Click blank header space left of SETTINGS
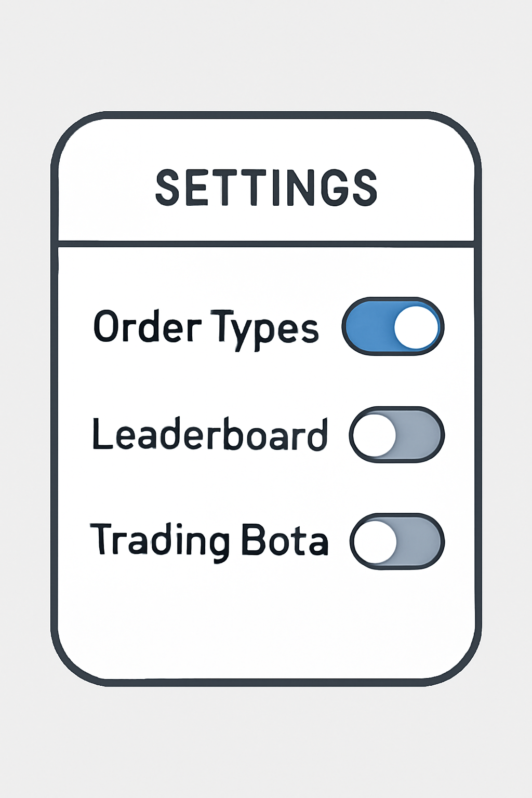532x798 pixels. pos(104,187)
